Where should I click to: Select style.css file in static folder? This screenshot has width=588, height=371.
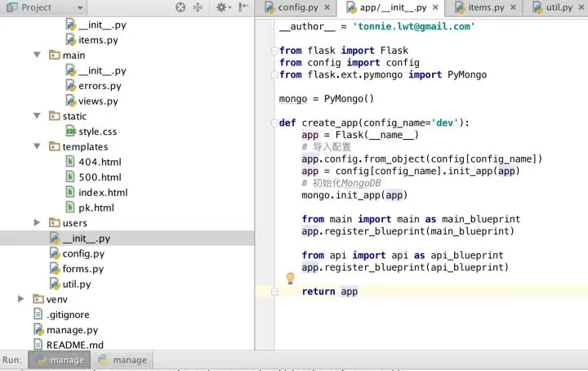point(97,132)
